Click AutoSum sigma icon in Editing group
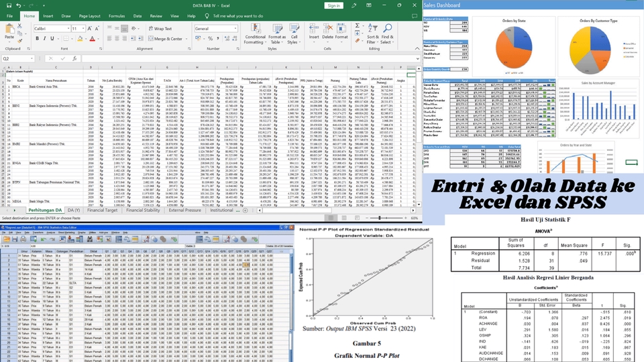 click(358, 26)
